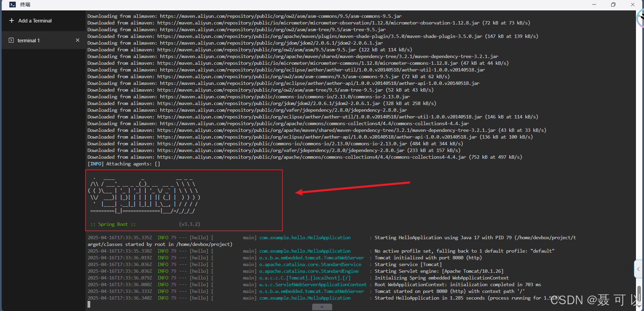Click the terminal 1 tab icon
Image resolution: width=644 pixels, height=311 pixels.
(11, 40)
